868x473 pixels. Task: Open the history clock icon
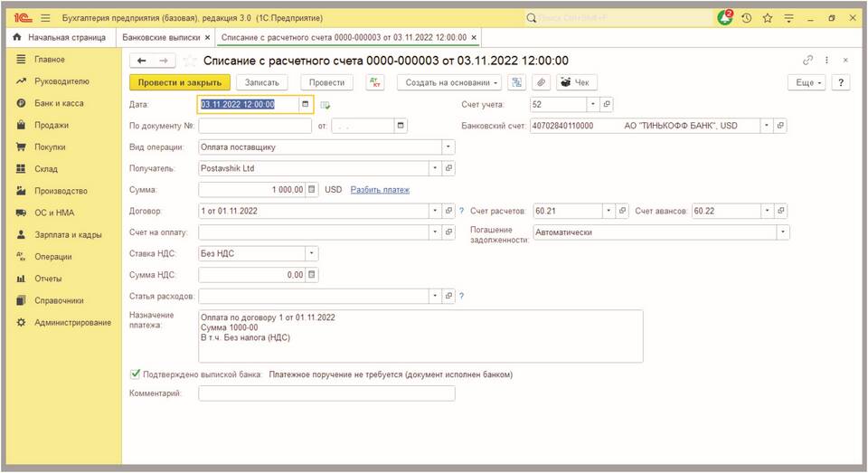pyautogui.click(x=747, y=17)
